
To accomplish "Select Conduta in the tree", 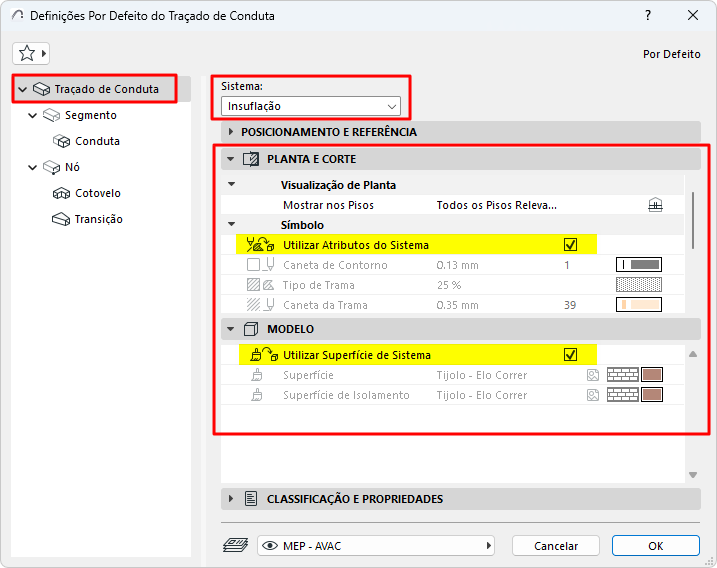I will coord(97,141).
